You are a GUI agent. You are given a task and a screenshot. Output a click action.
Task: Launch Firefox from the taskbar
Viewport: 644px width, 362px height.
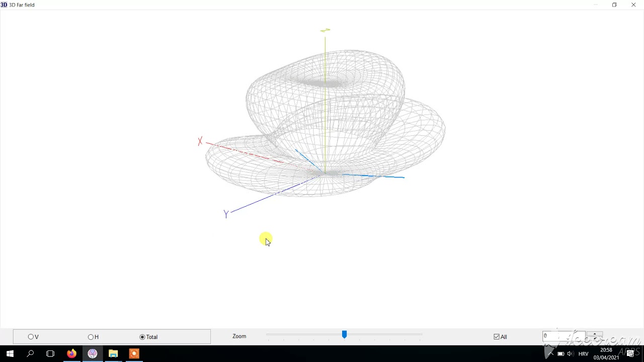(x=71, y=354)
